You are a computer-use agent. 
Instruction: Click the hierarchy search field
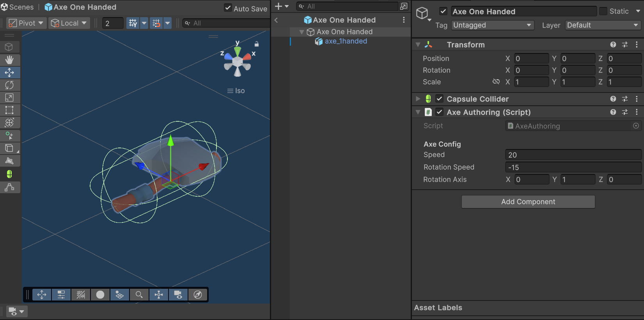tap(347, 6)
